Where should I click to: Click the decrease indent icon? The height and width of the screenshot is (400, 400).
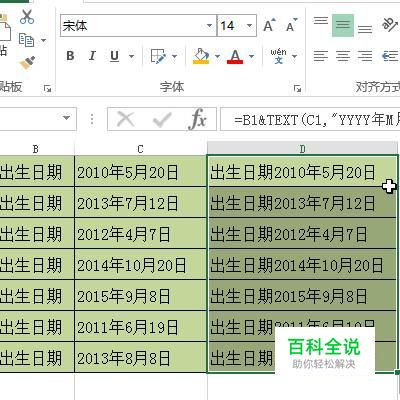390,56
